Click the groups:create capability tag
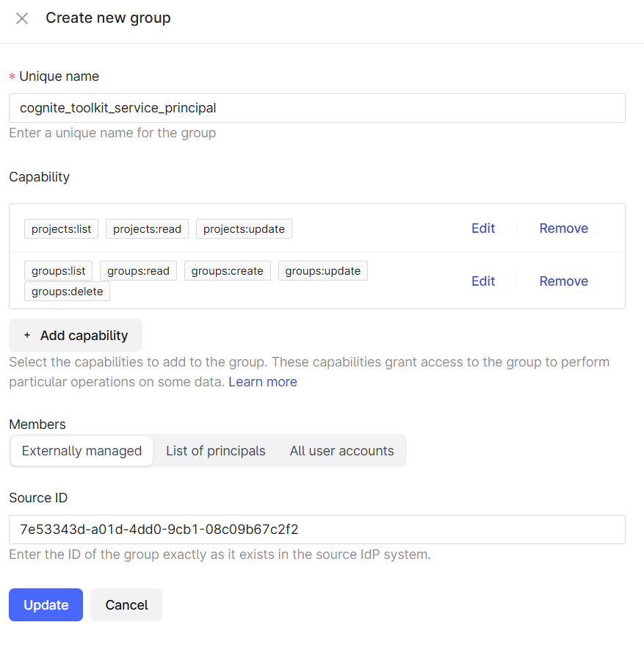This screenshot has height=661, width=644. tap(227, 271)
